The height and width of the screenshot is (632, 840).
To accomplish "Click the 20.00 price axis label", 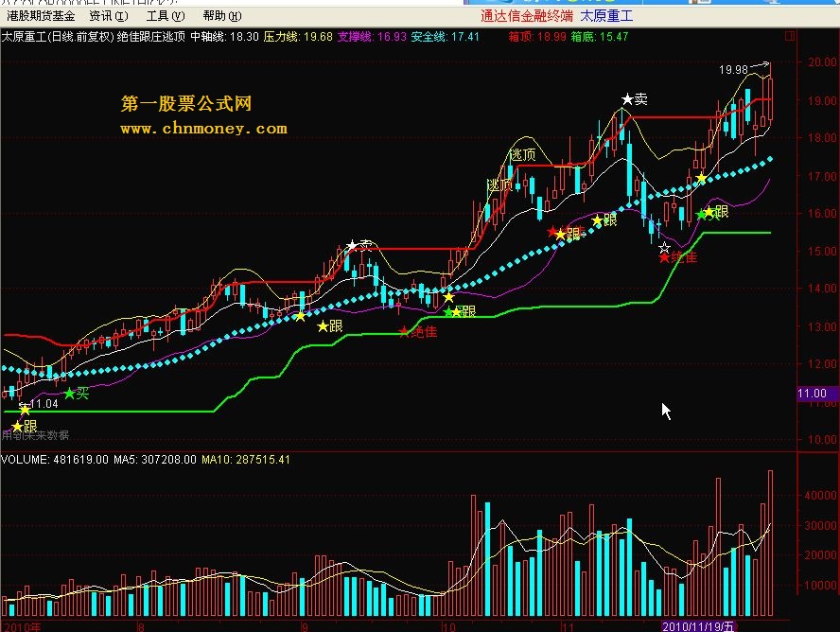I will pyautogui.click(x=822, y=62).
